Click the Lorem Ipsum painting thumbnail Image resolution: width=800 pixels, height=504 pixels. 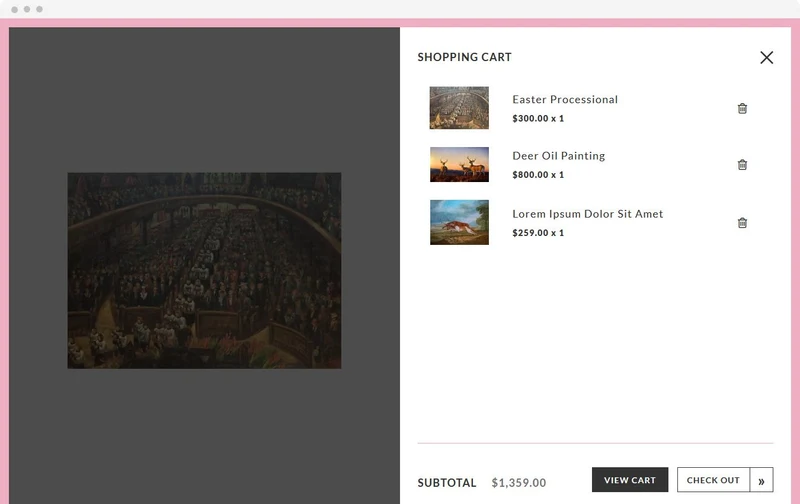pyautogui.click(x=459, y=222)
